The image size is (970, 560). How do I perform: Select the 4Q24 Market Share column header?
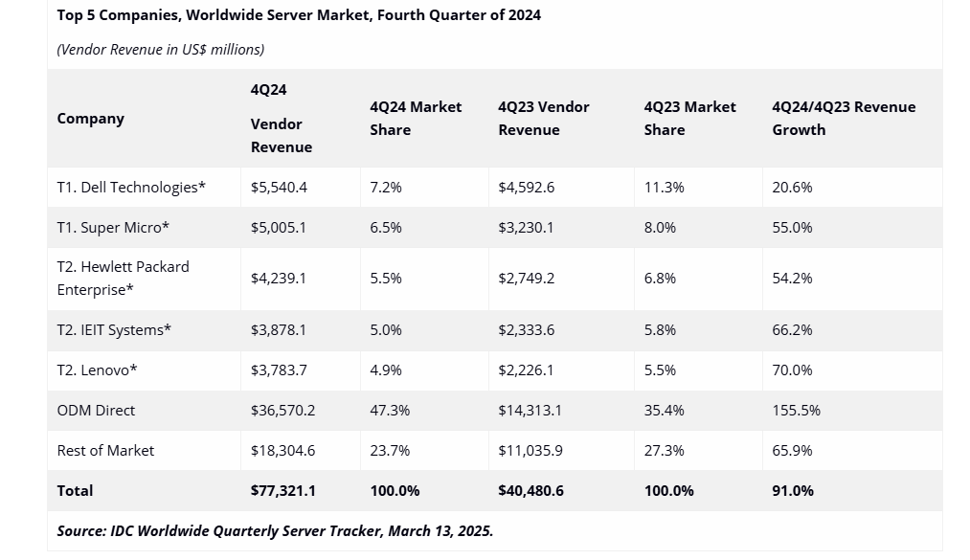(x=416, y=119)
